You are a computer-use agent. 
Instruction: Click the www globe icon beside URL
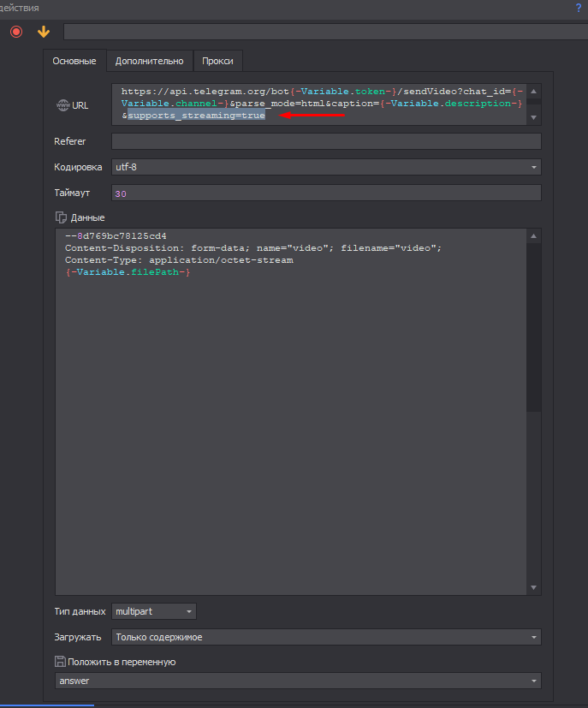click(x=62, y=105)
